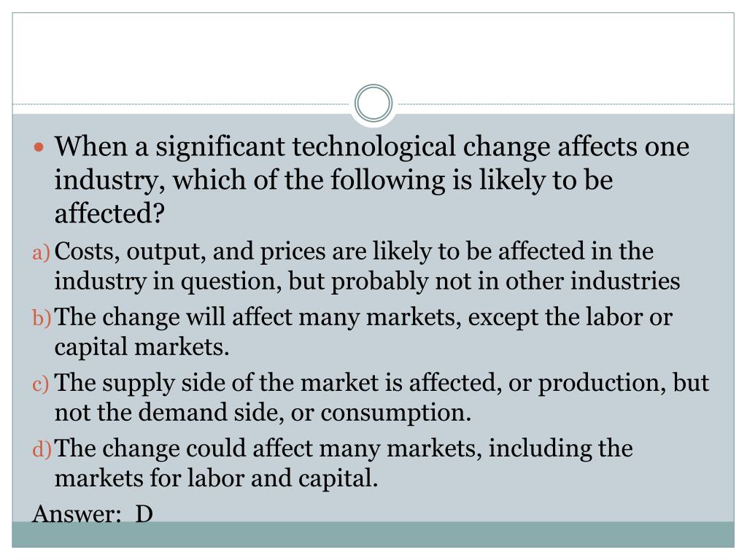This screenshot has width=747, height=560.
Task: Click the circle ornament at slide top
Action: point(373,103)
